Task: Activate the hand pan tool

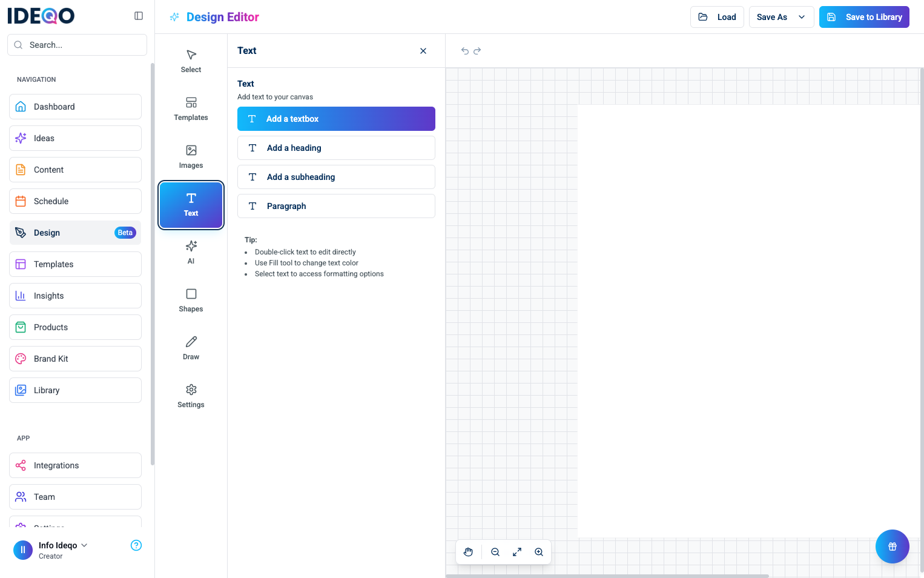Action: [468, 552]
